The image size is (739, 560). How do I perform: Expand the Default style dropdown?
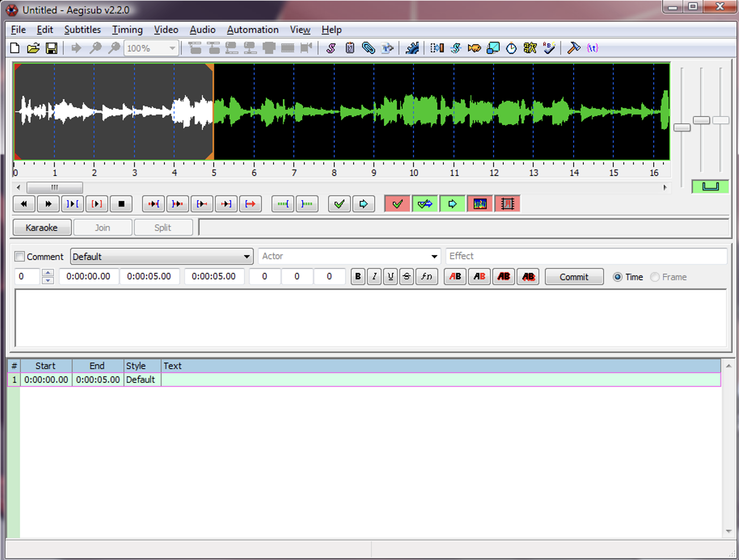[x=247, y=257]
